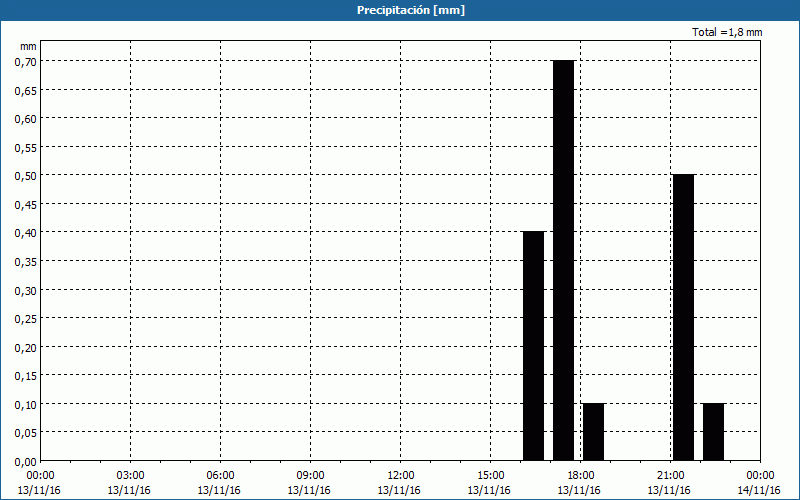800x500 pixels.
Task: Click the 0,50 y-axis label
Action: 25,176
